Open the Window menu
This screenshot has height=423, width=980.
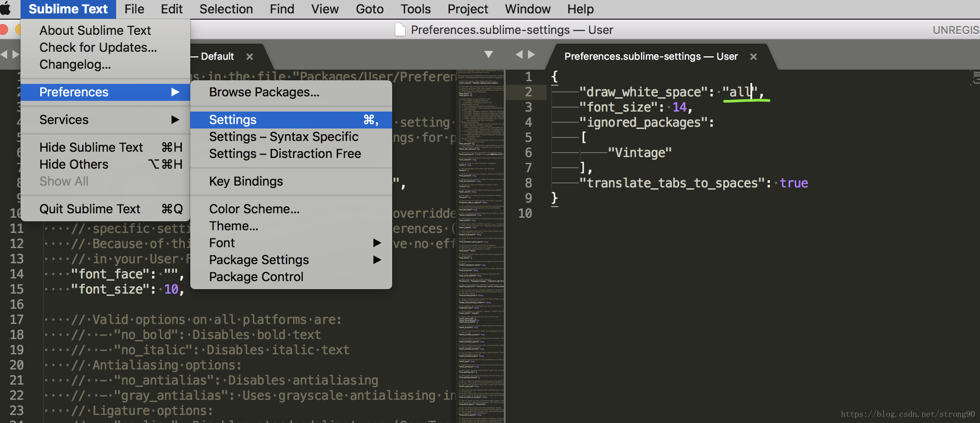[528, 9]
